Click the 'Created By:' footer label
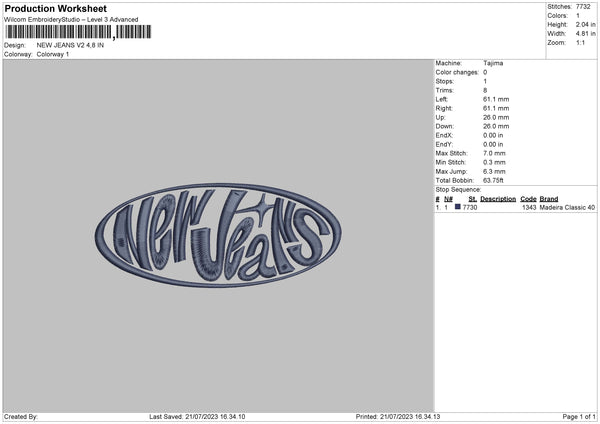This screenshot has height=424, width=600. coord(21,417)
